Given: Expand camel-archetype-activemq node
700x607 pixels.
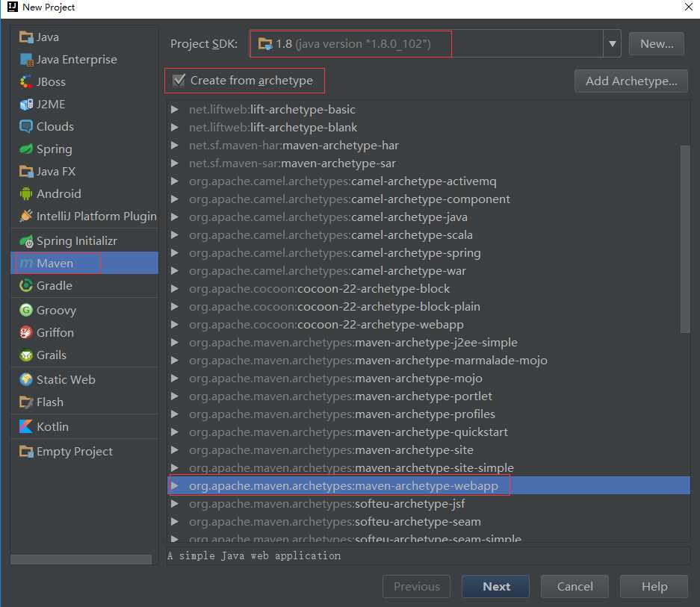Looking at the screenshot, I should (175, 181).
